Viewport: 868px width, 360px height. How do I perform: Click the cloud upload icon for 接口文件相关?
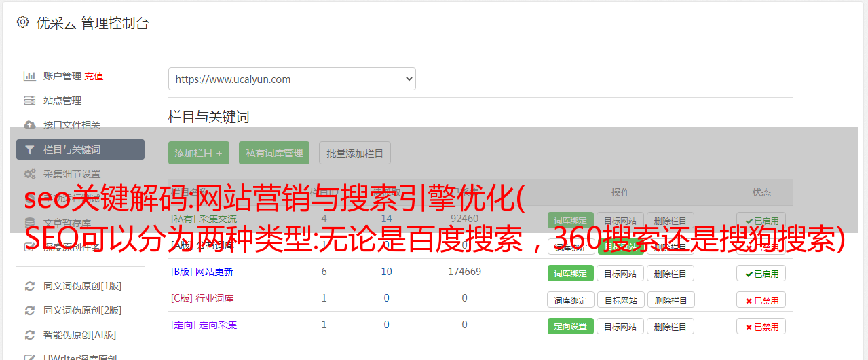click(30, 125)
